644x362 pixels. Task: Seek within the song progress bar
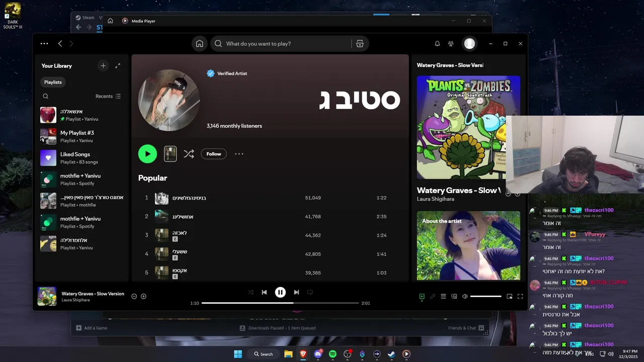pos(280,303)
